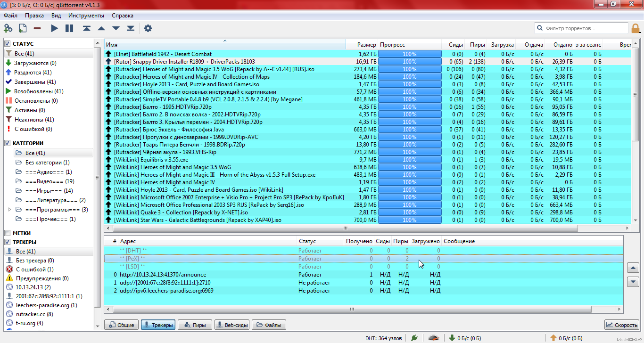Resume torrents with the play icon
Viewport: 644px width, 343px height.
coord(55,28)
